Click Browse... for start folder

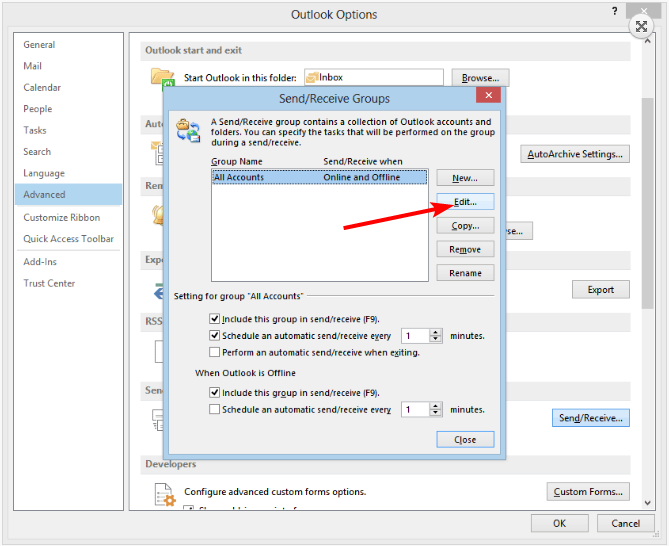pyautogui.click(x=480, y=78)
